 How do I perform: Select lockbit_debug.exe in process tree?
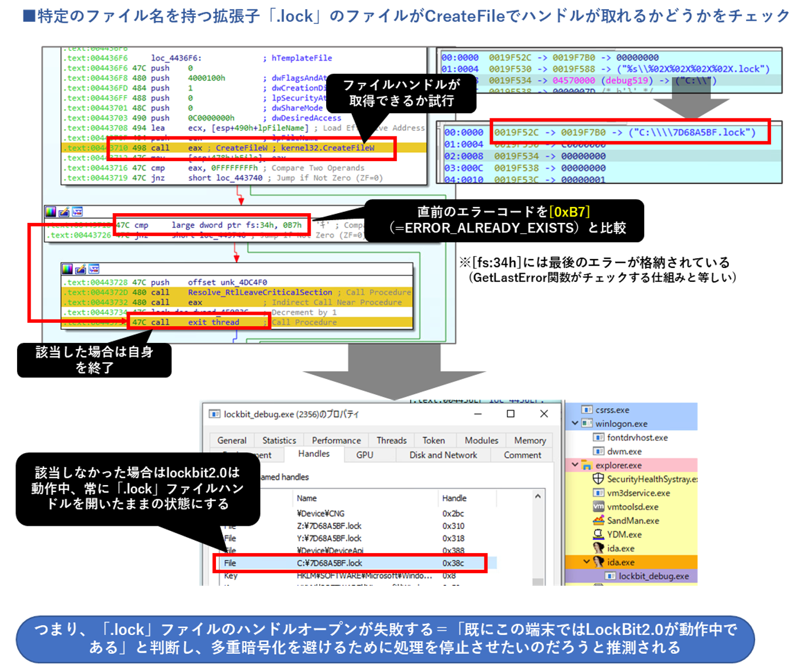(653, 576)
